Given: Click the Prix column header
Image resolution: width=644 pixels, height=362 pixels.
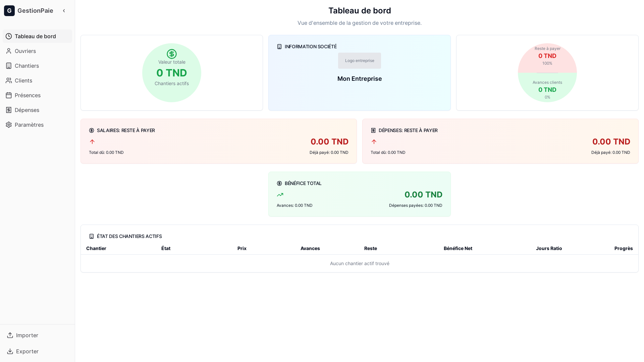Looking at the screenshot, I should 242,248.
